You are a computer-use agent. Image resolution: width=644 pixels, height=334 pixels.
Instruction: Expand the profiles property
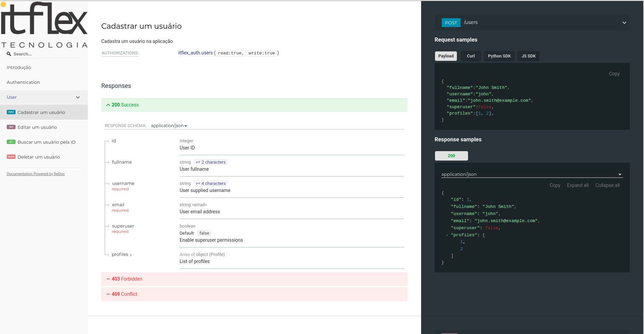[122, 255]
